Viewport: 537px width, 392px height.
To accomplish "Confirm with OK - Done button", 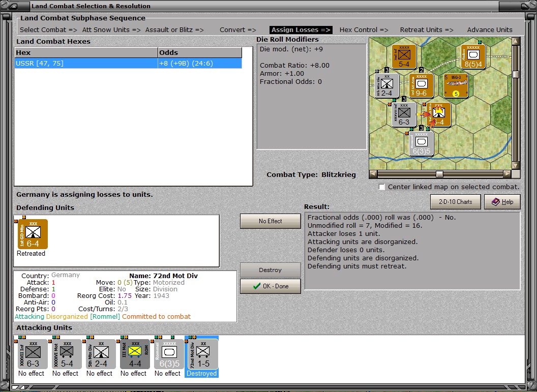I will [x=270, y=286].
